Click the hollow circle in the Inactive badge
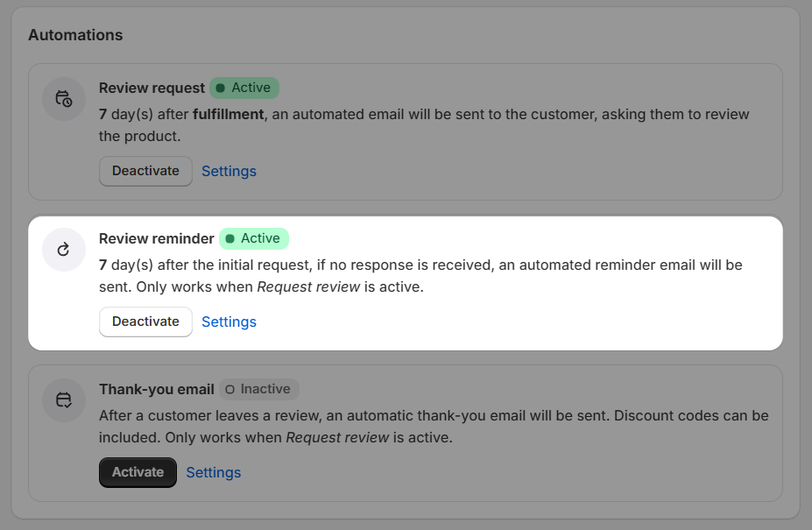This screenshot has height=530, width=812. tap(229, 389)
